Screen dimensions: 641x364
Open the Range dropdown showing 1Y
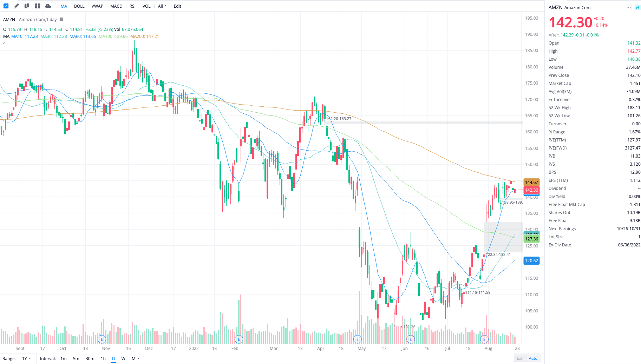tap(25, 358)
